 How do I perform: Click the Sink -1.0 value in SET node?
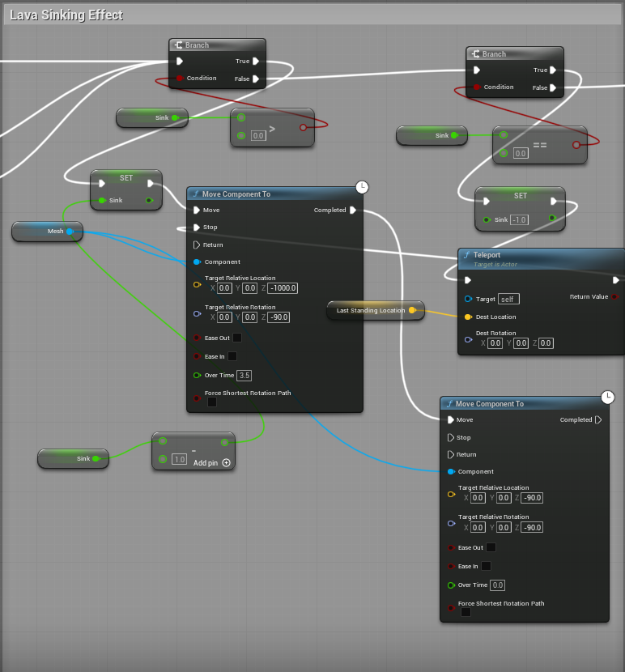coord(521,219)
